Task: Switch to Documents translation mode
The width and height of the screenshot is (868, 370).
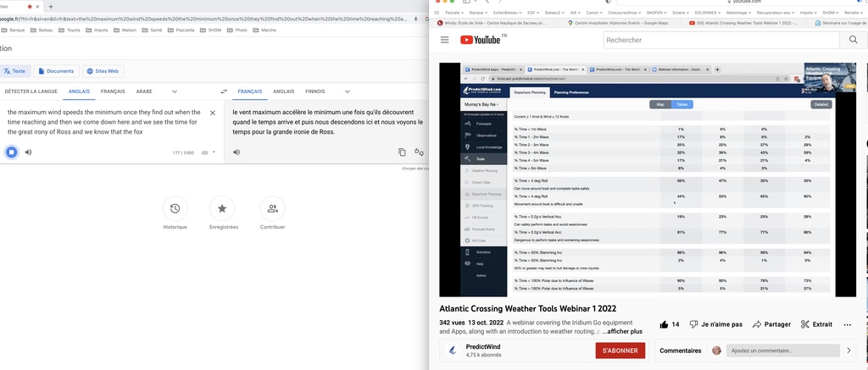Action: click(56, 71)
